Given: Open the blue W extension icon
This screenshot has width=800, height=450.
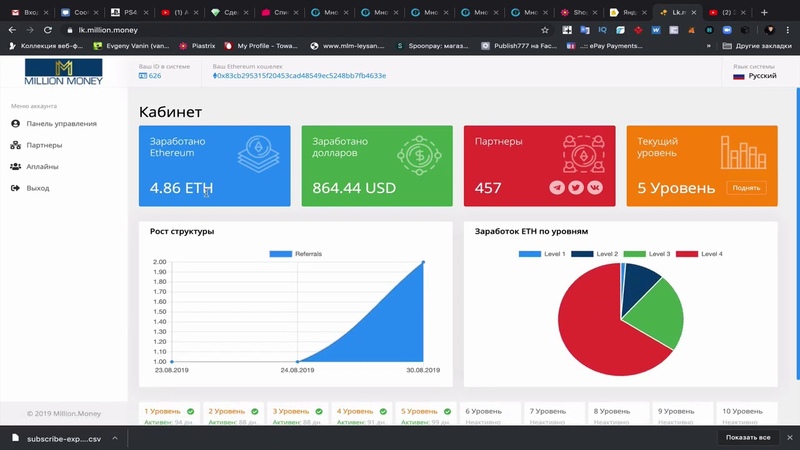Looking at the screenshot, I should pyautogui.click(x=656, y=30).
